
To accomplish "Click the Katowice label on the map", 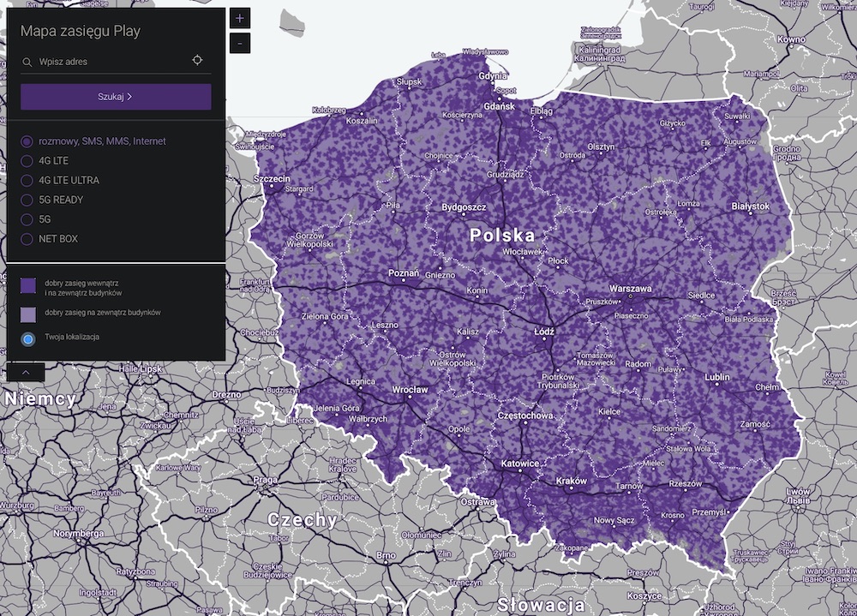I will pyautogui.click(x=520, y=463).
